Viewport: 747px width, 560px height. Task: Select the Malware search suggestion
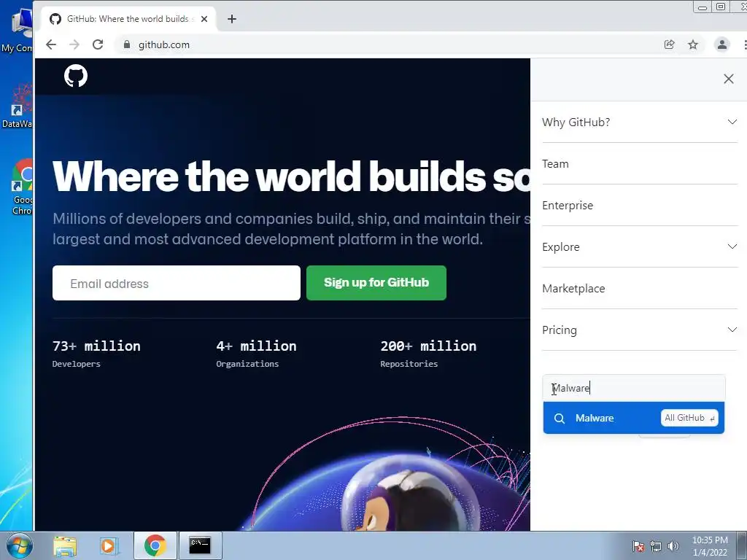[634, 418]
